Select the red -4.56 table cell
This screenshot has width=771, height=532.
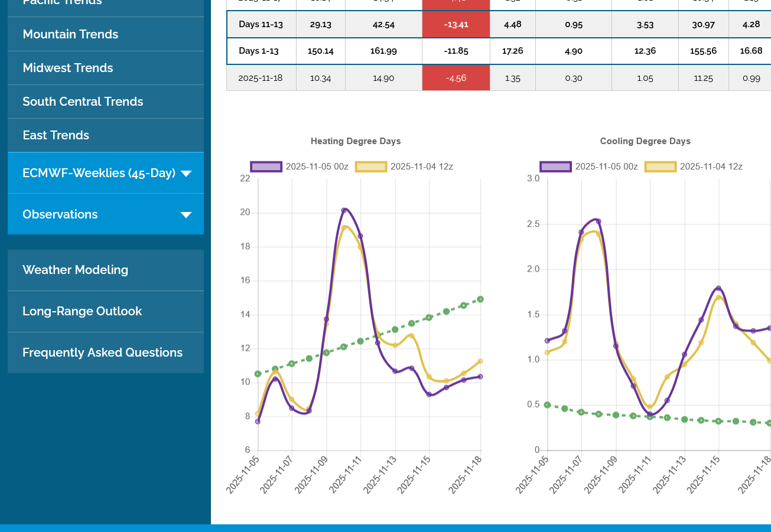[456, 78]
